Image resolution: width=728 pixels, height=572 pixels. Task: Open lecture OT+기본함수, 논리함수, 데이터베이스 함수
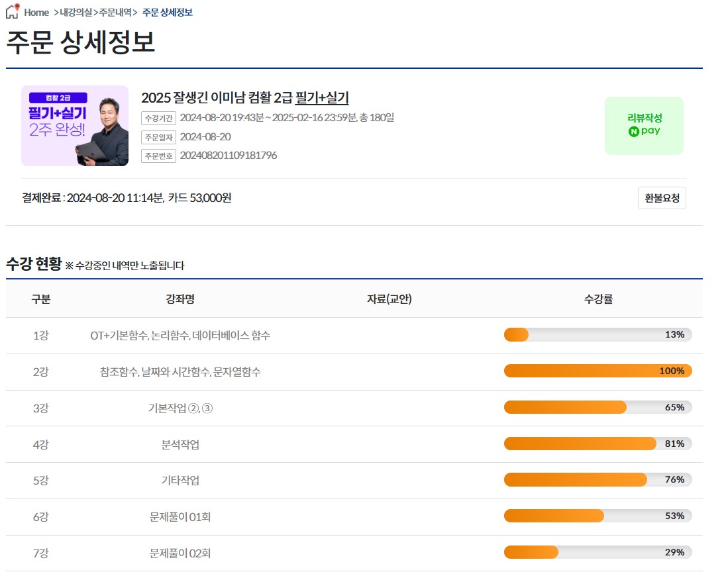pyautogui.click(x=180, y=336)
